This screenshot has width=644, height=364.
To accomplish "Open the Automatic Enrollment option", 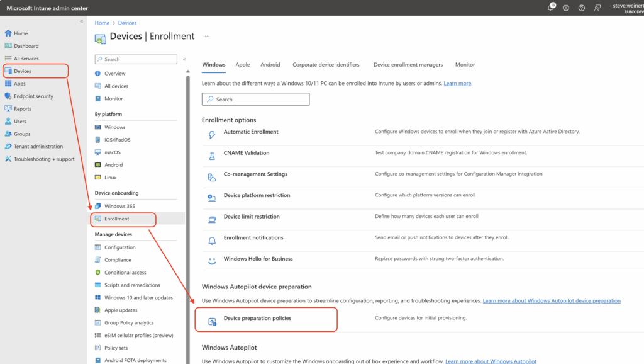I will click(x=251, y=132).
